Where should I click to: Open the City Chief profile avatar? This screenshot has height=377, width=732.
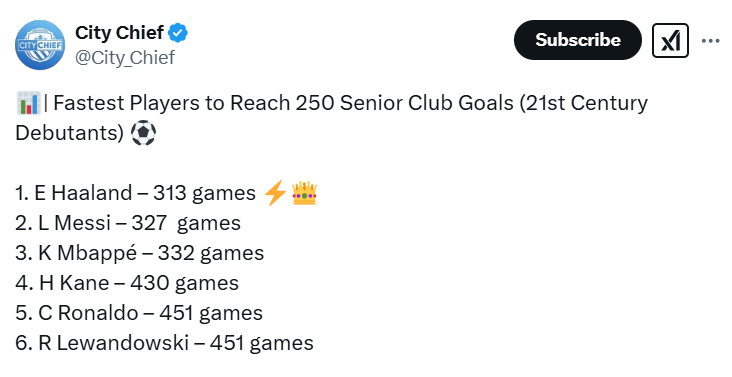(40, 45)
